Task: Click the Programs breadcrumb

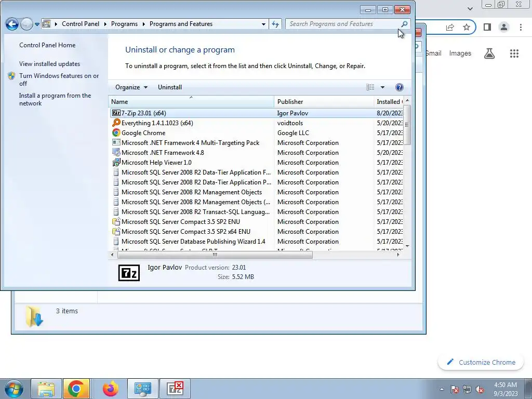Action: (x=124, y=24)
